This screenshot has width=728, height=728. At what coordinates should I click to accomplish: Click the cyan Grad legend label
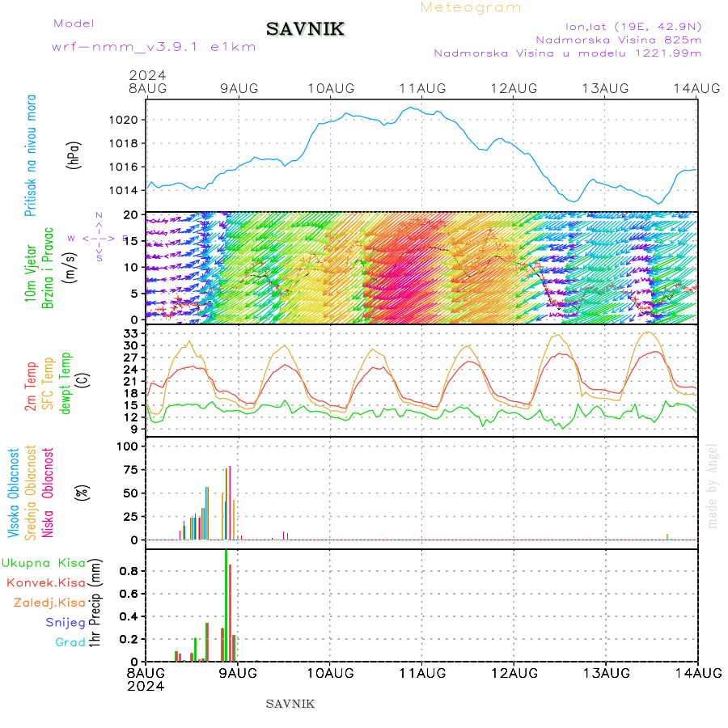pos(70,642)
